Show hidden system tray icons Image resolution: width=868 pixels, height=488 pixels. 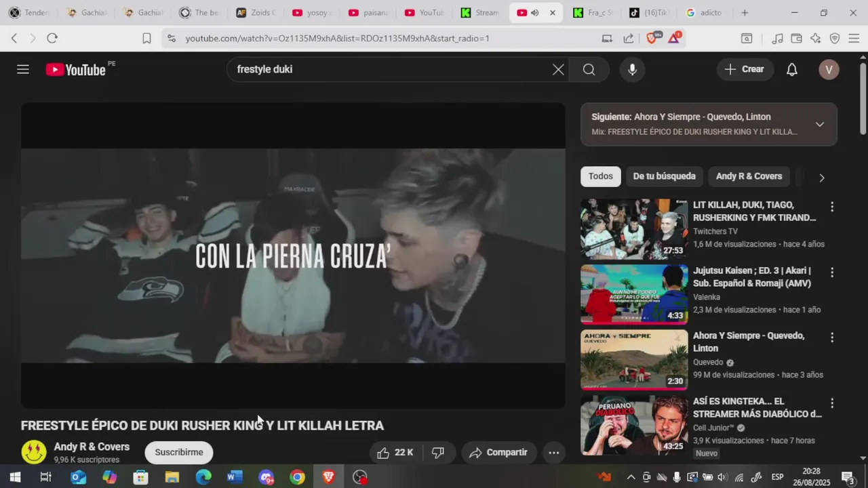(x=631, y=477)
